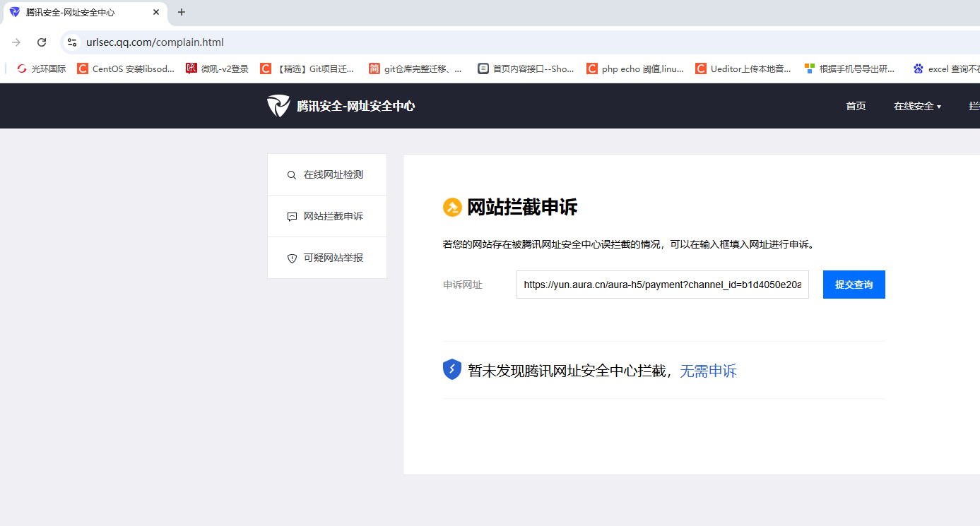Open the 【精选】Git项目迁 bookmark
Screen dimensions: 980x526
point(308,68)
